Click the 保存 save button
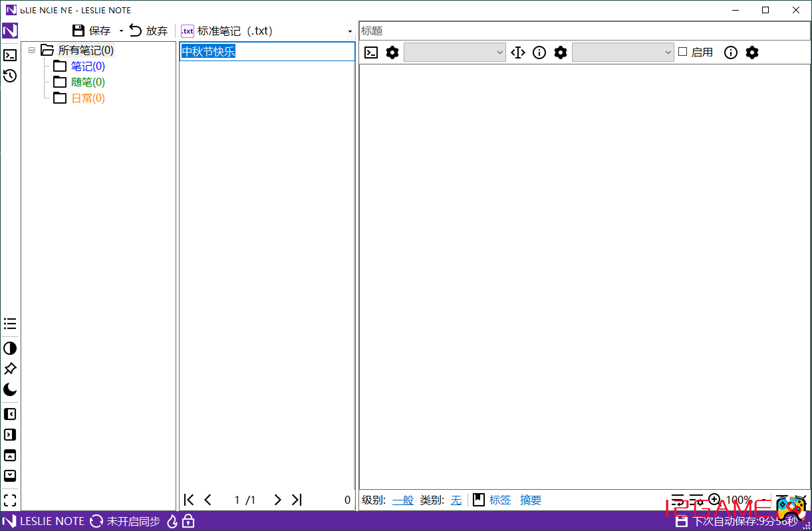Screen dimensions: 812x531 (x=92, y=31)
